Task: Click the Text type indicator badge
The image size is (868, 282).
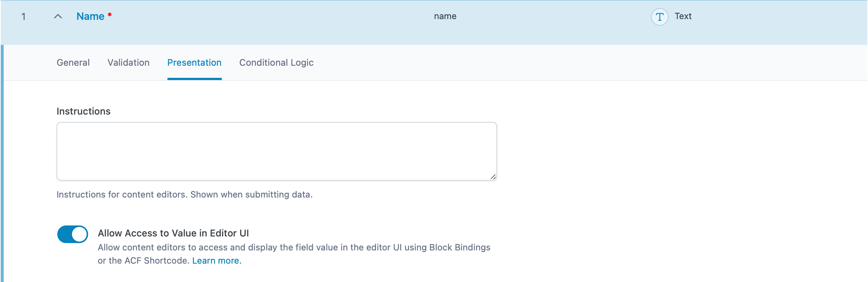Action: click(683, 16)
